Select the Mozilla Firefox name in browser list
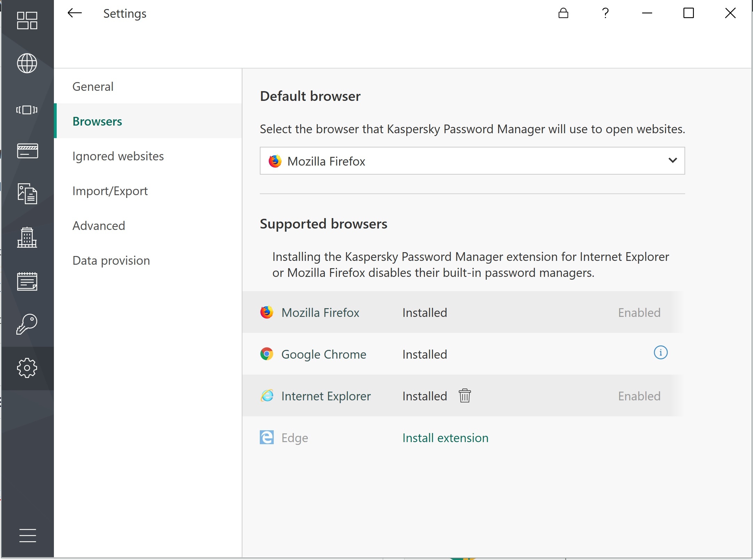The width and height of the screenshot is (753, 560). tap(320, 312)
